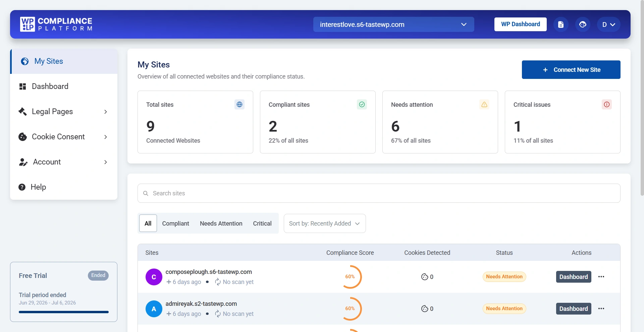Click the plus icon on Connect New Site
This screenshot has width=644, height=332.
545,70
